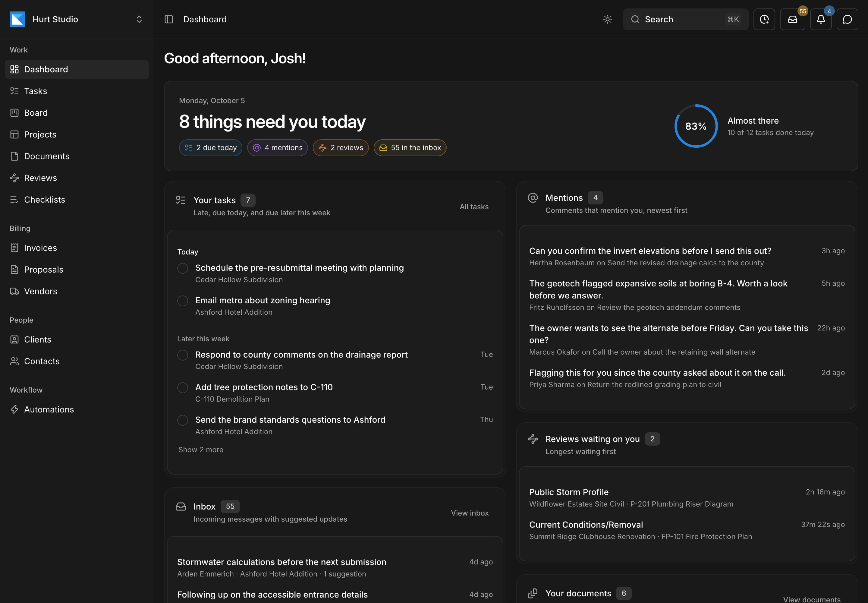This screenshot has height=603, width=868.
Task: Open the All tasks link
Action: click(x=474, y=207)
